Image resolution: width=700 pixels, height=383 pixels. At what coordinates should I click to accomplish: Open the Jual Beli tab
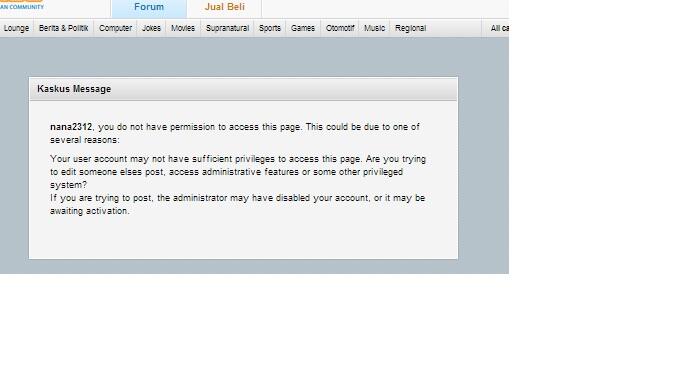(x=225, y=8)
